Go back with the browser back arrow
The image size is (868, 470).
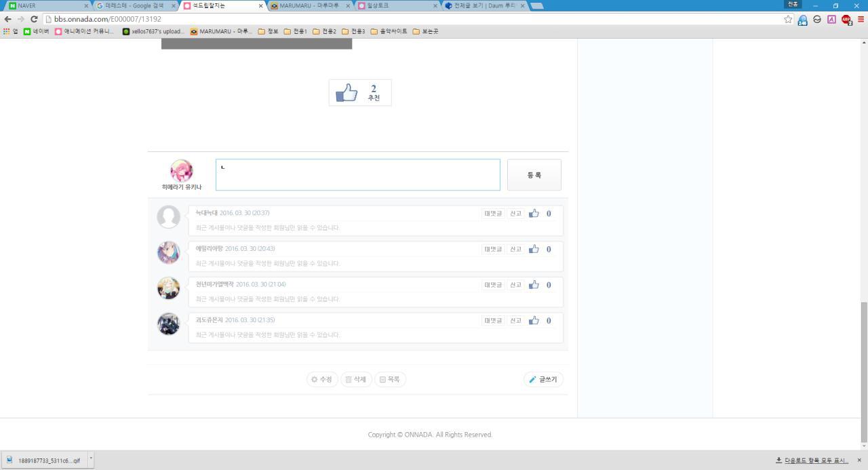(x=8, y=19)
